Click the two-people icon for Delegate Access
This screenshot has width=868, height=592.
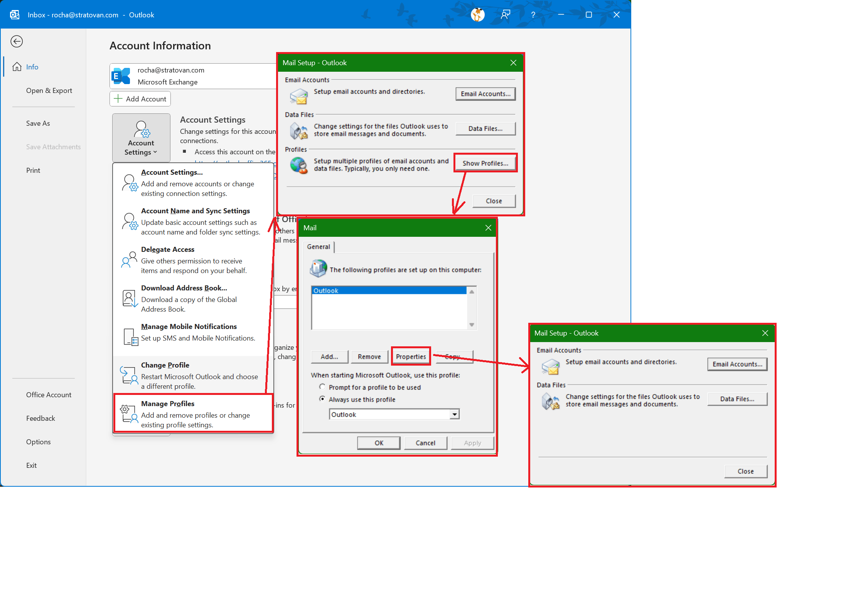click(x=129, y=260)
